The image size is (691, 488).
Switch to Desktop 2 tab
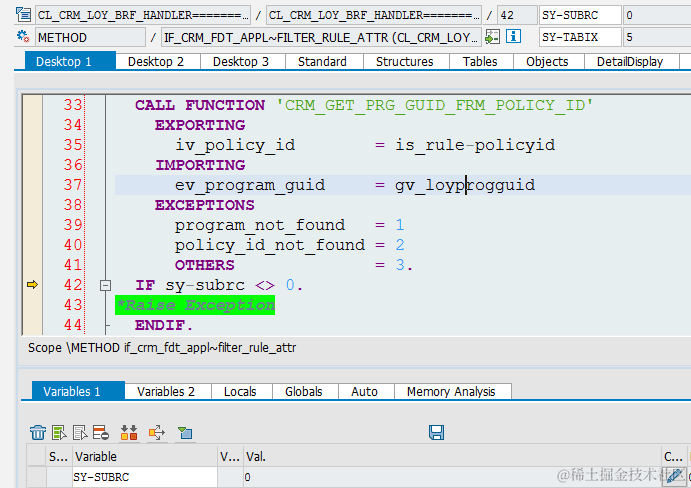[156, 61]
